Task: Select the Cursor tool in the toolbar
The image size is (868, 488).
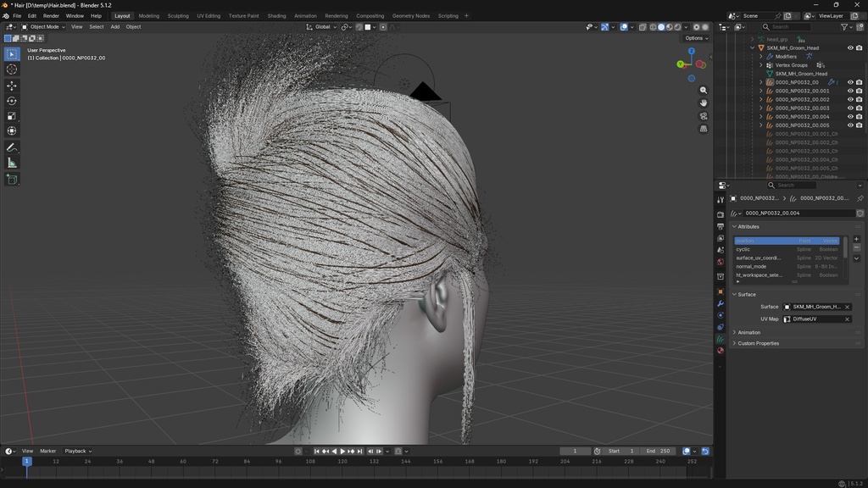Action: click(12, 69)
